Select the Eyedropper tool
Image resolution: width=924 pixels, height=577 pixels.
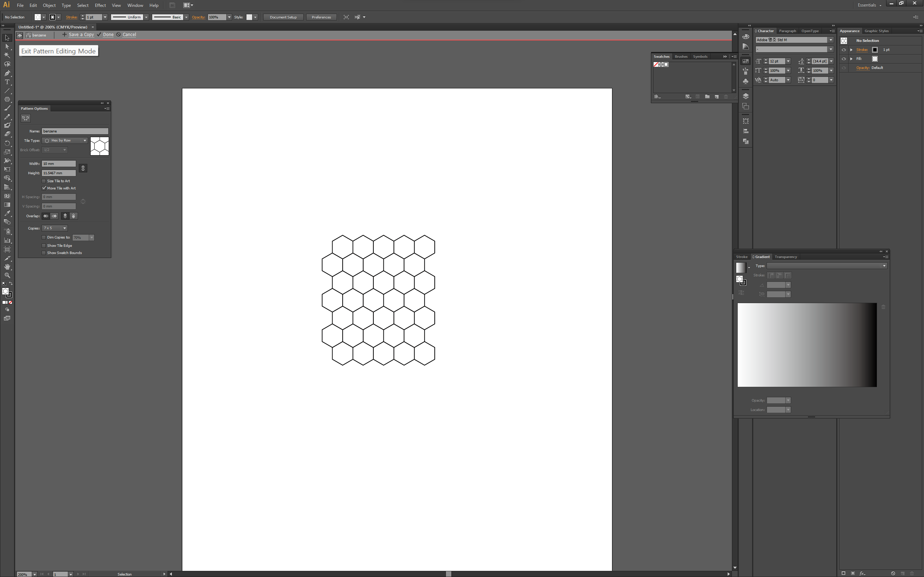[7, 213]
